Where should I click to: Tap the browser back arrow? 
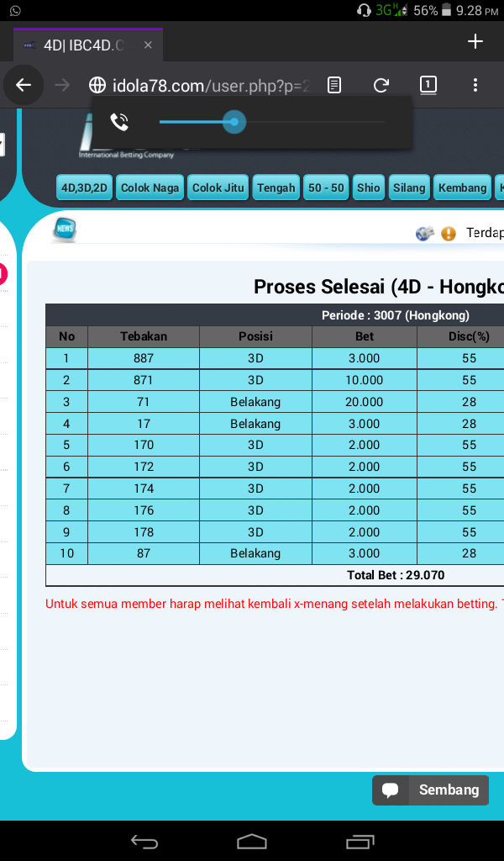click(x=24, y=85)
